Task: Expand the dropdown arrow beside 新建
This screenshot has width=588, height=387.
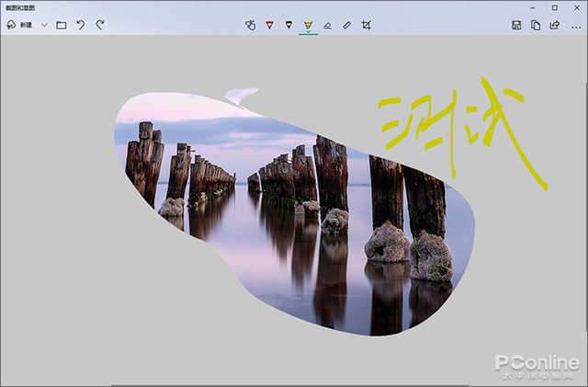Action: [44, 25]
